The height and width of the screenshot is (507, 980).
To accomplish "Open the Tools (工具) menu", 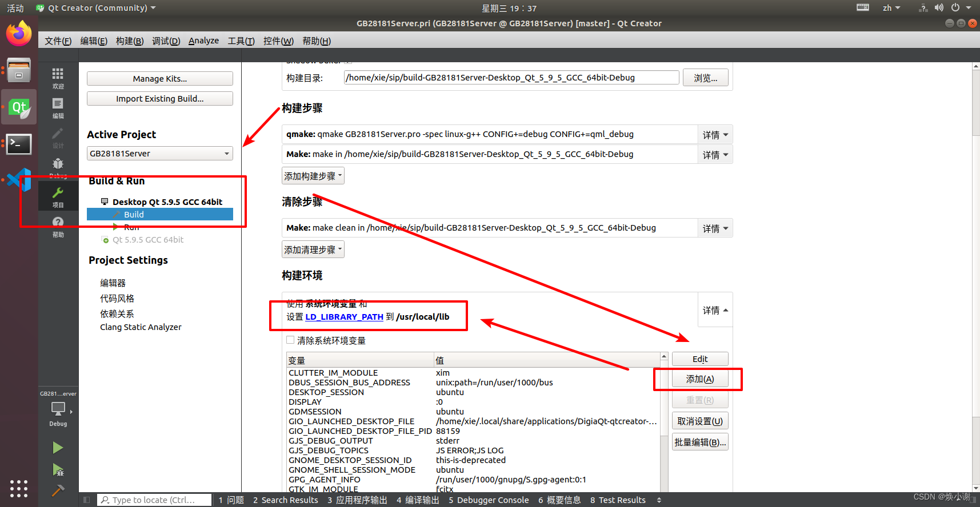I will pos(241,41).
